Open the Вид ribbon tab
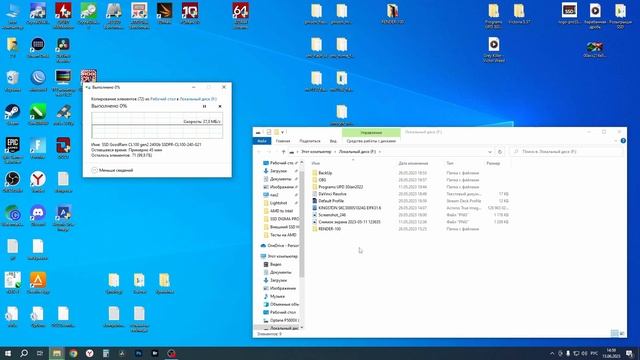 tap(333, 141)
